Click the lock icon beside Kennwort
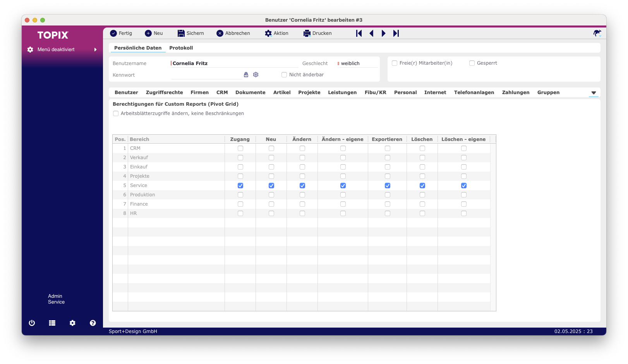628x364 pixels. coord(246,75)
